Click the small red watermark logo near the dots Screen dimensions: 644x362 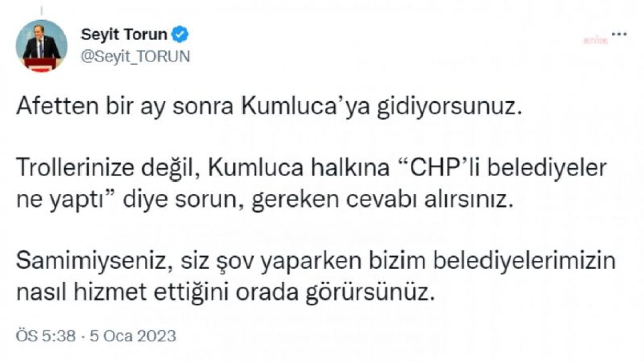point(596,41)
